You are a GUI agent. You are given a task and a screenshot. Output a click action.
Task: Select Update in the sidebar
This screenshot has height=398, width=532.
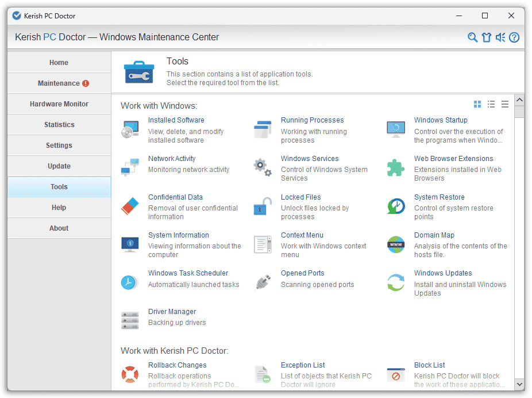click(59, 166)
